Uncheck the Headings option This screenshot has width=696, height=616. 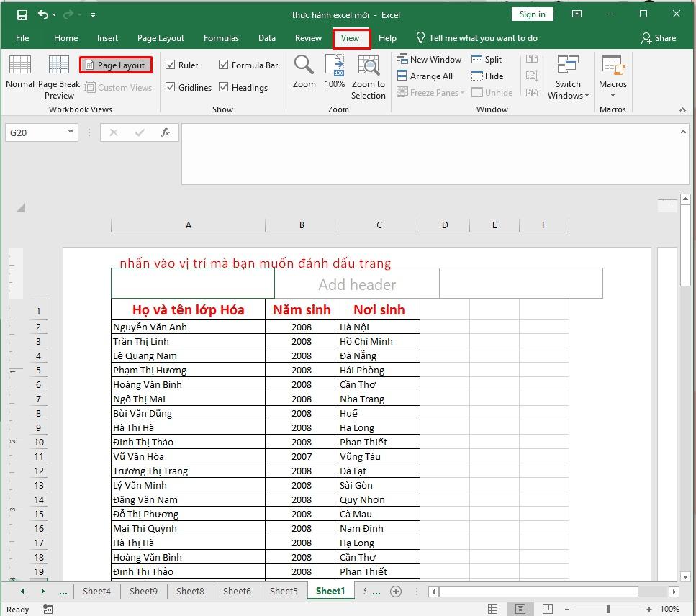pos(223,87)
